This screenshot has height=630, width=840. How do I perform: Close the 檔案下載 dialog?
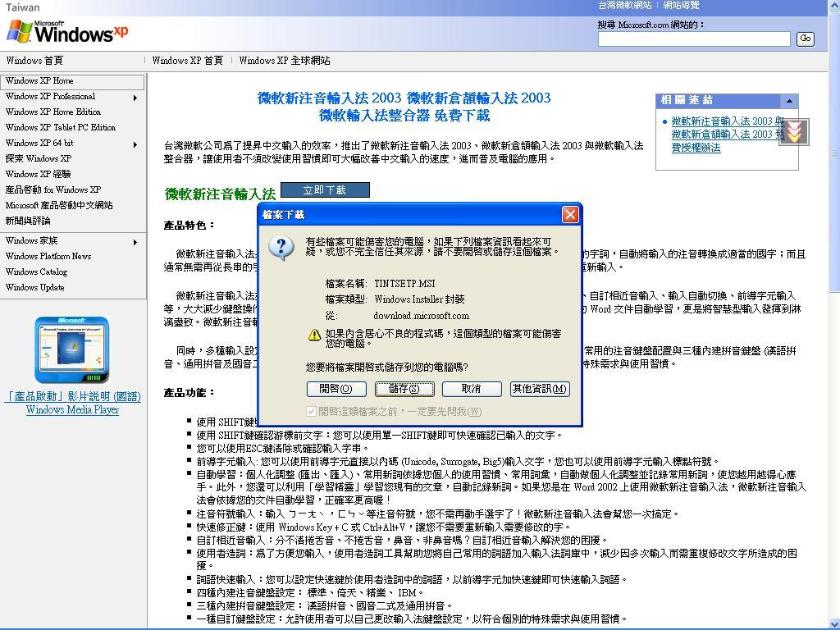(570, 215)
